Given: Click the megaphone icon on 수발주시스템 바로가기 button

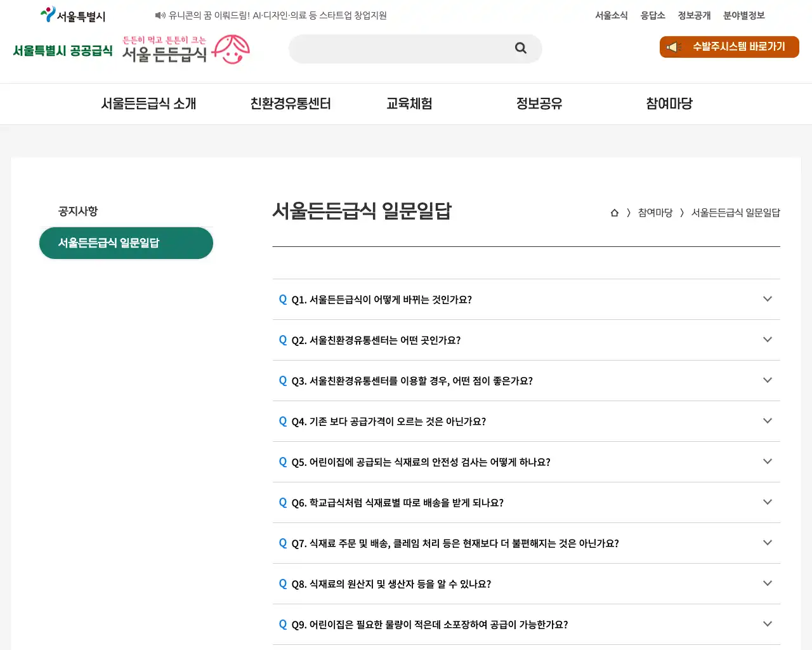Looking at the screenshot, I should point(673,46).
